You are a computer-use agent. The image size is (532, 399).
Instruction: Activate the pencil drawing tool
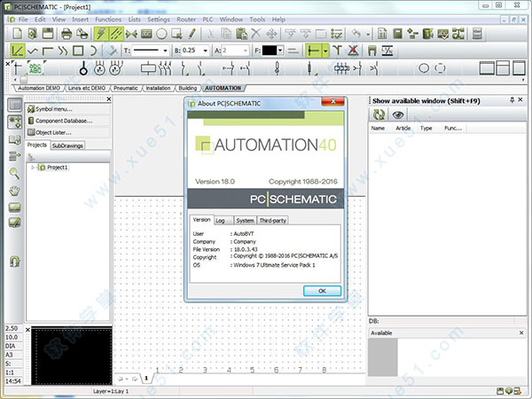click(x=192, y=34)
